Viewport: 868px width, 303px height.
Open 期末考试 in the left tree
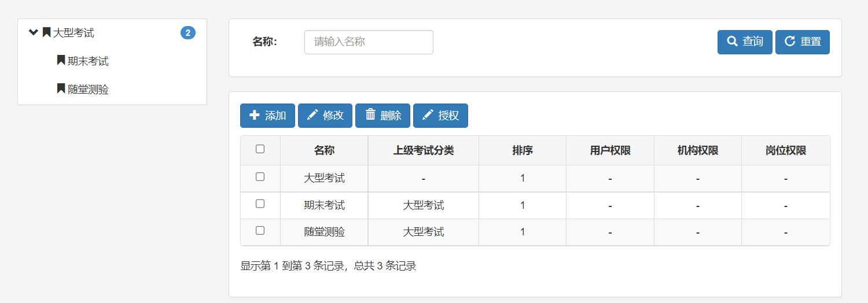click(x=88, y=61)
